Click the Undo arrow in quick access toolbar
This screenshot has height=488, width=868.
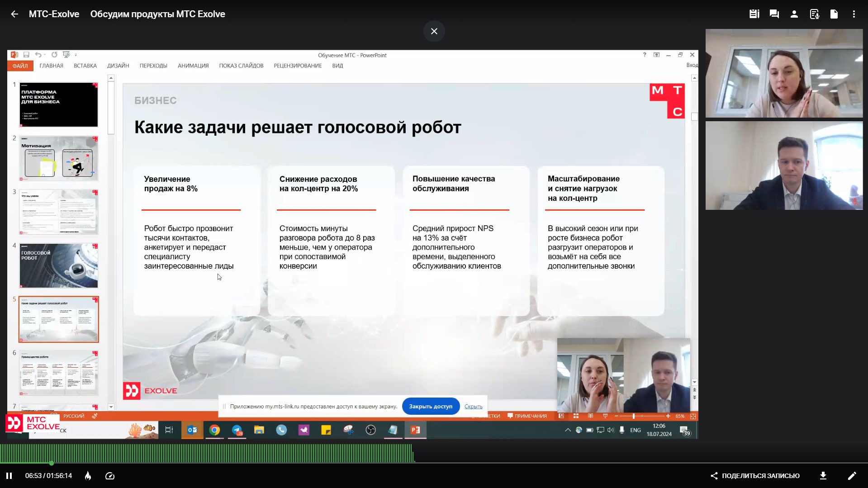coord(38,55)
